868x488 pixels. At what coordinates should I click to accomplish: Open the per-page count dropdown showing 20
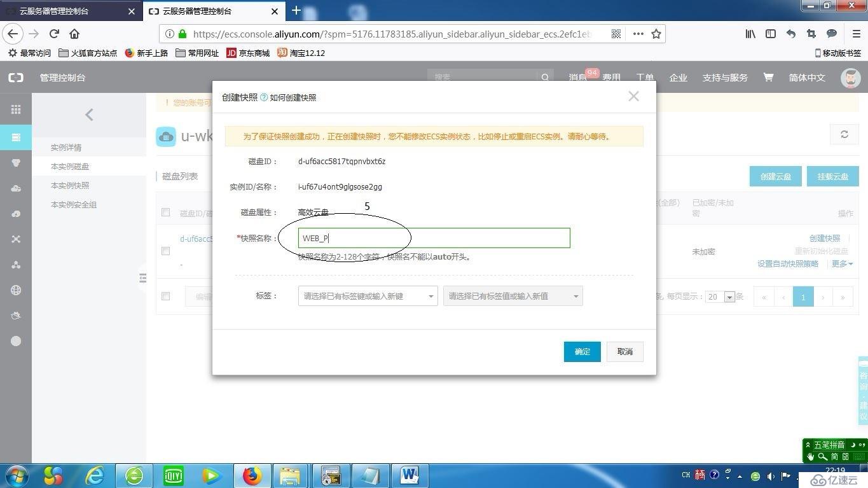(x=720, y=296)
